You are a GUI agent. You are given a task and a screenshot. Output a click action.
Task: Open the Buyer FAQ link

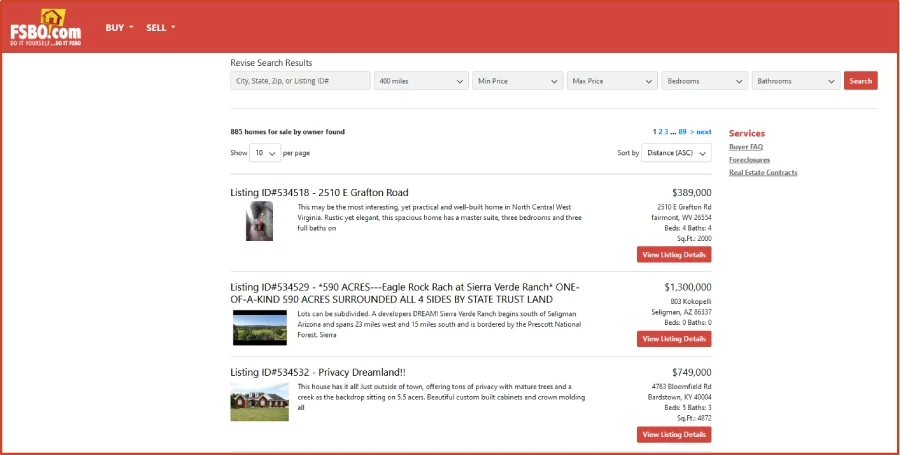click(x=746, y=147)
